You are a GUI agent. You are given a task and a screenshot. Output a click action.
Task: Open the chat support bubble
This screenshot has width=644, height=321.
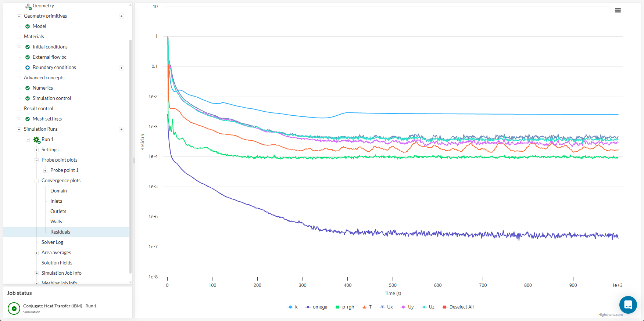[628, 304]
